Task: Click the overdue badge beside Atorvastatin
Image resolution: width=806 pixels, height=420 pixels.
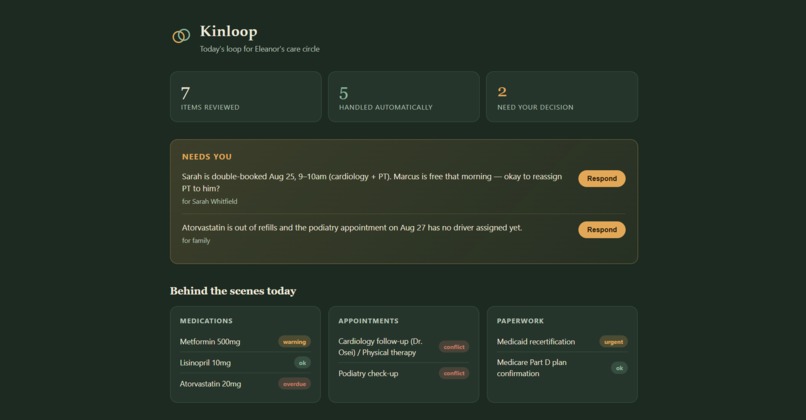Action: [295, 384]
